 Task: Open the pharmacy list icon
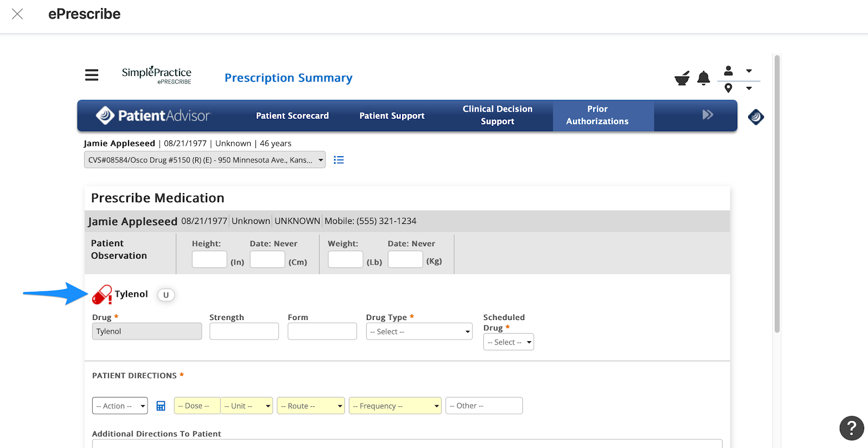click(339, 160)
